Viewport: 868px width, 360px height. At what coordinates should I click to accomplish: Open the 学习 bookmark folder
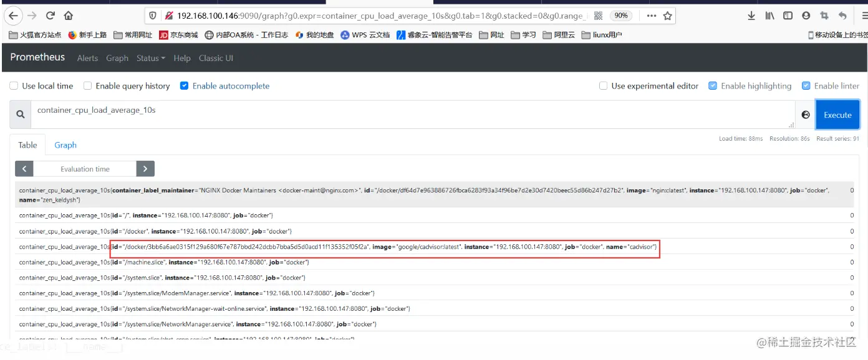pyautogui.click(x=523, y=35)
